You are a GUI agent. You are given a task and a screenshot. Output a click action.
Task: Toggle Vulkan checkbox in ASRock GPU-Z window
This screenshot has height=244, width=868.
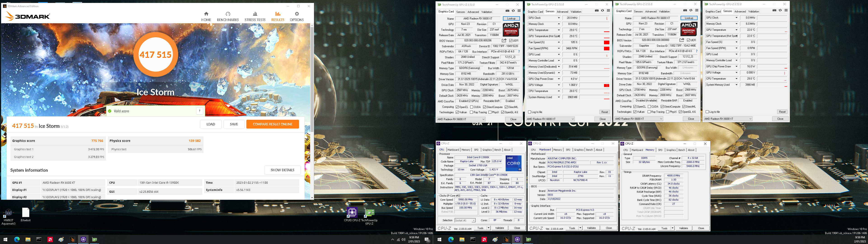click(457, 112)
